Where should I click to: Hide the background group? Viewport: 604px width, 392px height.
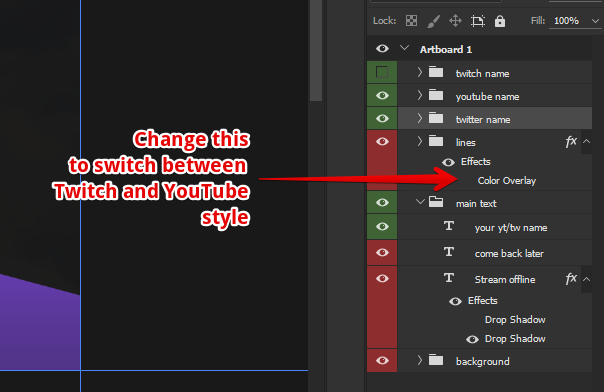[382, 360]
